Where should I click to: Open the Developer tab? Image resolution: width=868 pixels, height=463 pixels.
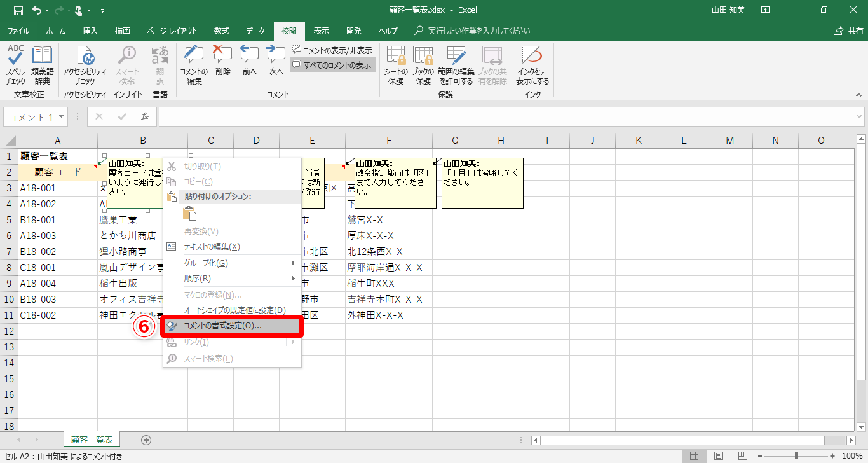354,31
